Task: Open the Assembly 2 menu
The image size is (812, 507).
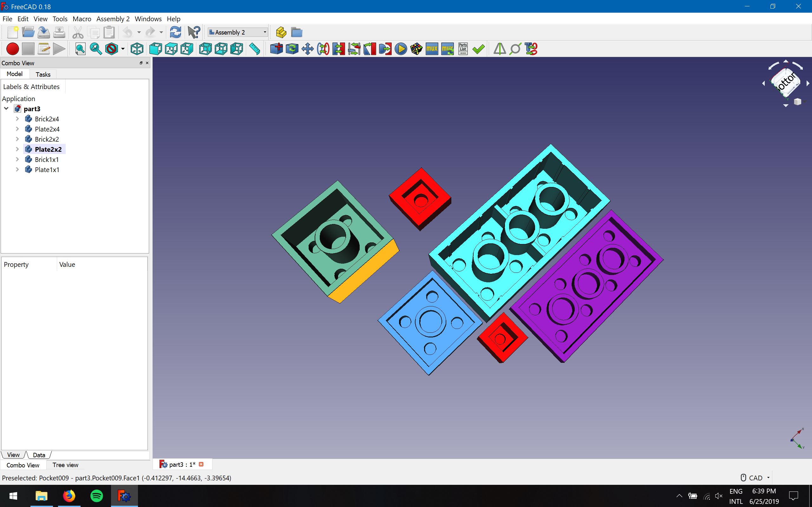Action: (x=113, y=19)
